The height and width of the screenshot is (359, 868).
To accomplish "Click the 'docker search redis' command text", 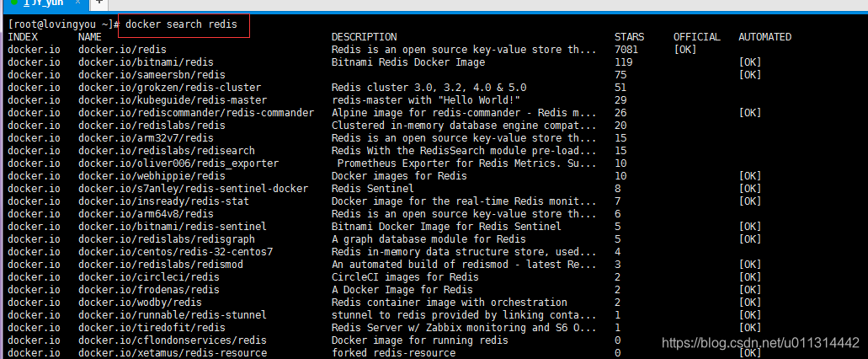I will 181,24.
